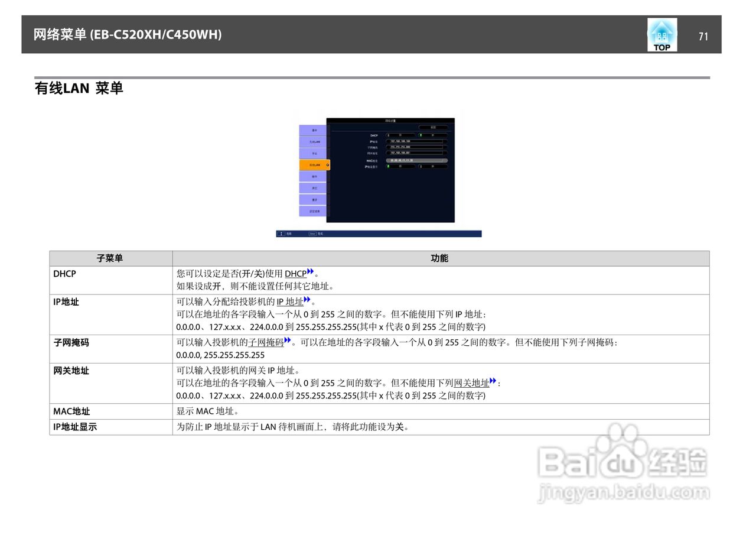Select 无线LAN tab in projector menu
The image size is (756, 535).
click(x=313, y=142)
